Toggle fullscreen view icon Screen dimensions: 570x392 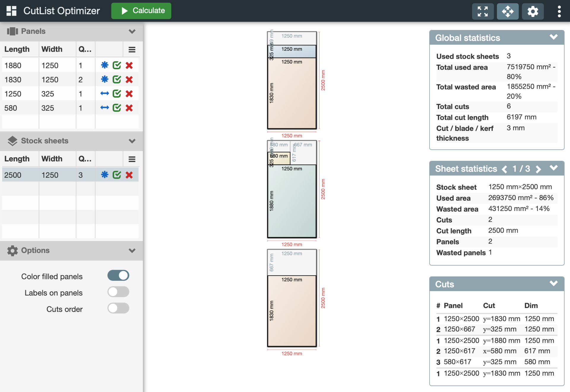(483, 11)
